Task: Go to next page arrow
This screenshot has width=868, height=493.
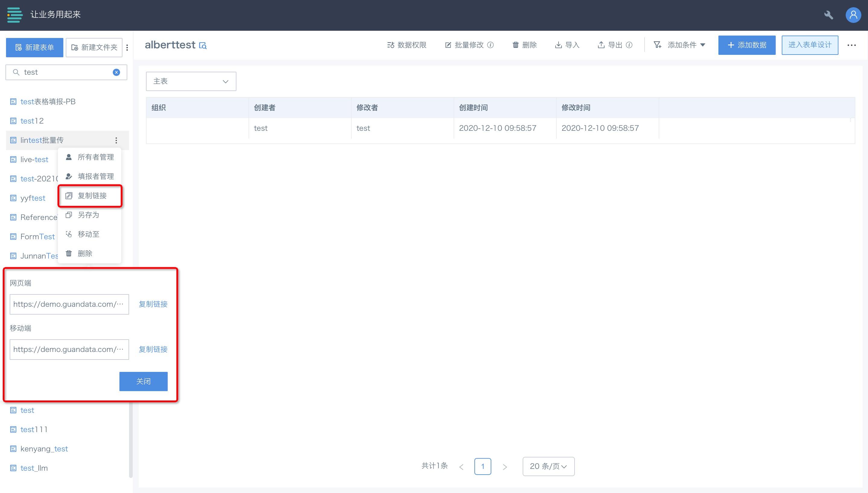Action: [505, 467]
